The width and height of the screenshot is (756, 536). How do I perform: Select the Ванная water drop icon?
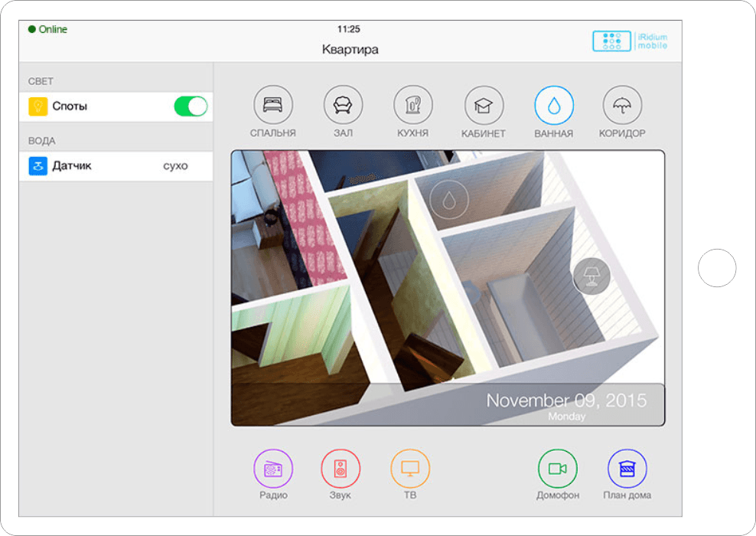(x=553, y=106)
